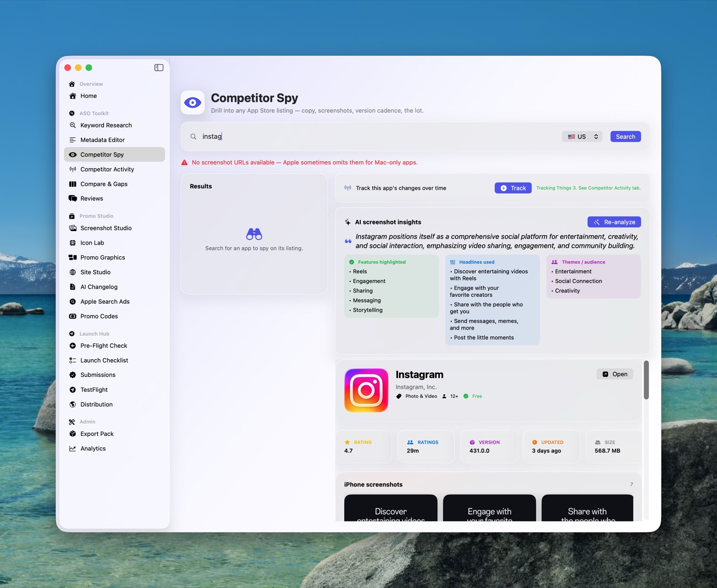Click the red warning triangle icon

(184, 163)
